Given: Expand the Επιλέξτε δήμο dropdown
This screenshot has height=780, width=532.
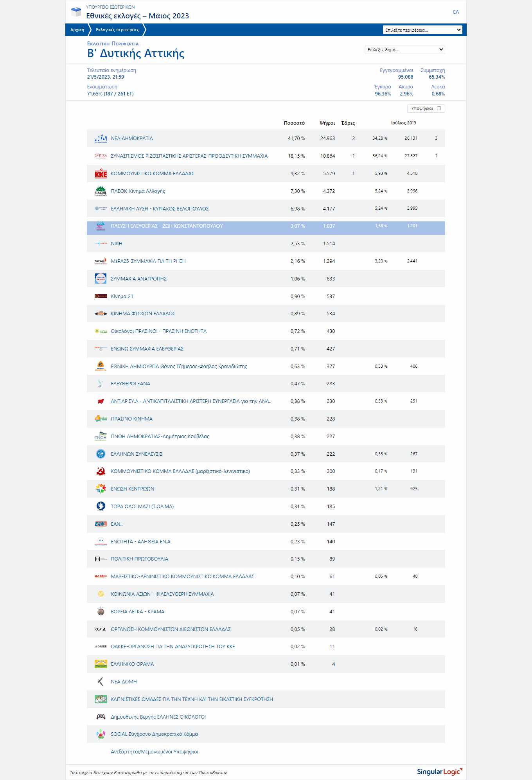Looking at the screenshot, I should coord(405,50).
